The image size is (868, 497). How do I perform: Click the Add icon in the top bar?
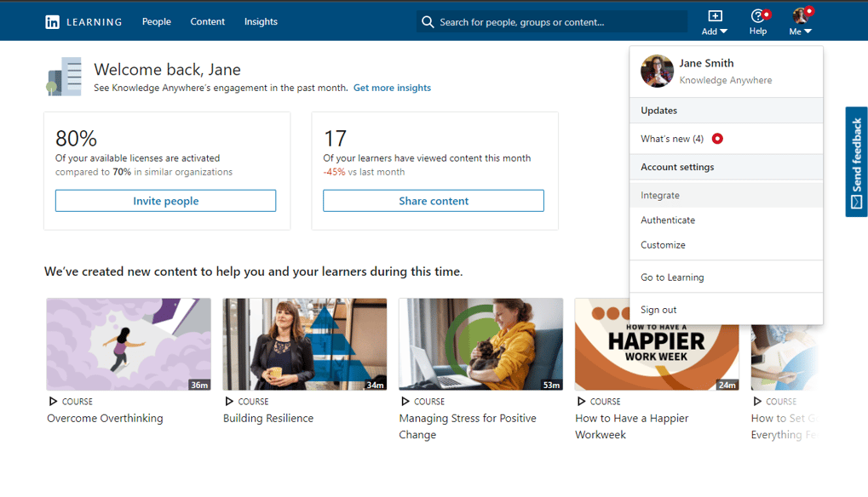714,16
